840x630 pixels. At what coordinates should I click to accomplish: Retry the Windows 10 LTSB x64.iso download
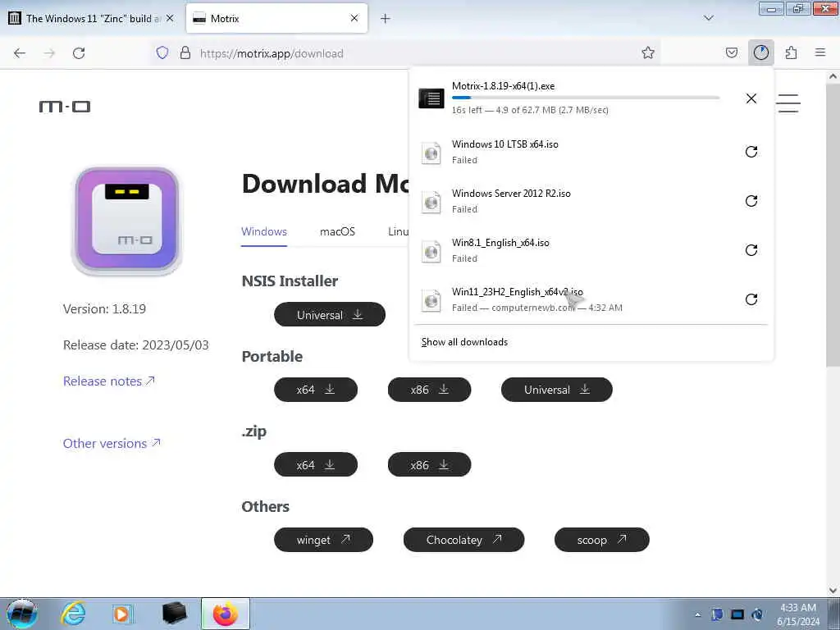[x=751, y=152]
